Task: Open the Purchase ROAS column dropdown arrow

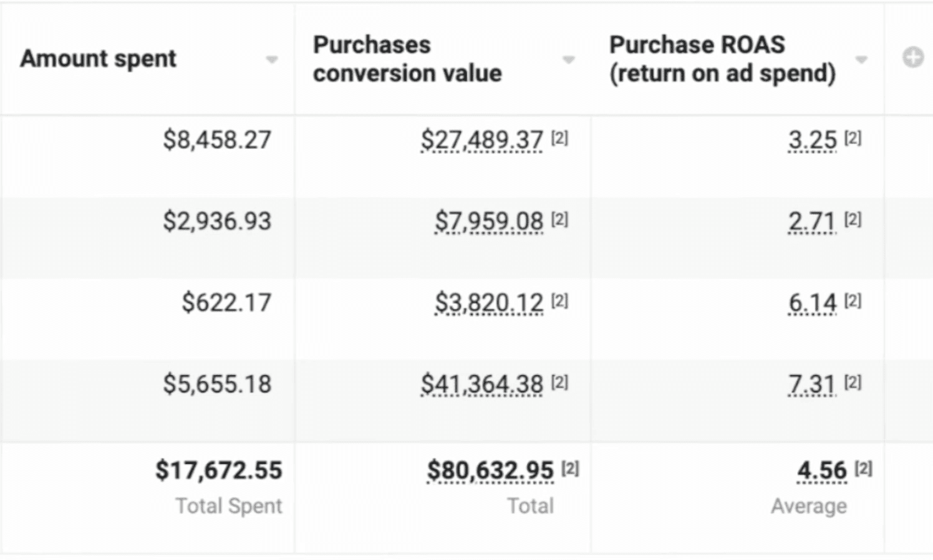Action: tap(861, 60)
